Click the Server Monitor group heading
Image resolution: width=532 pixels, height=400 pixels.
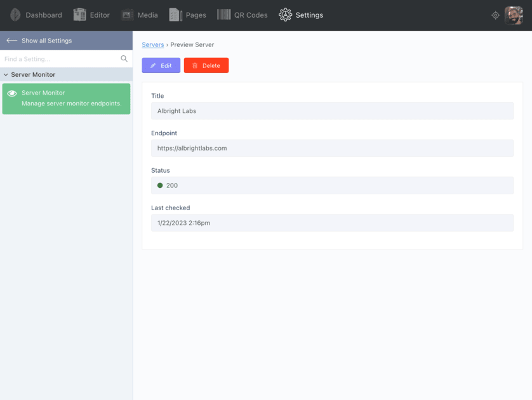click(x=33, y=75)
